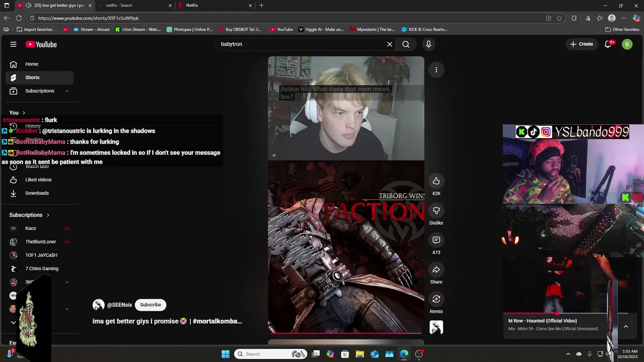Viewport: 644px width, 362px height.
Task: Clear the babytron search query
Action: (x=389, y=44)
